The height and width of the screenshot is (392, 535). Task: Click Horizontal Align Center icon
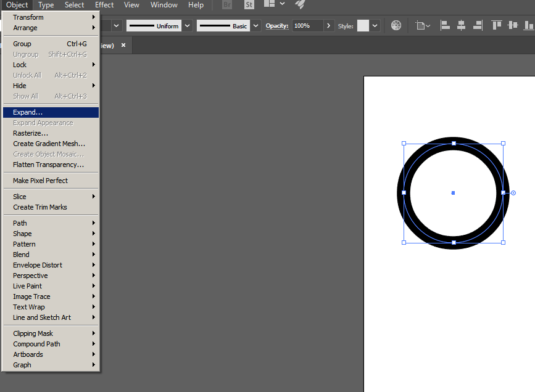(x=461, y=26)
